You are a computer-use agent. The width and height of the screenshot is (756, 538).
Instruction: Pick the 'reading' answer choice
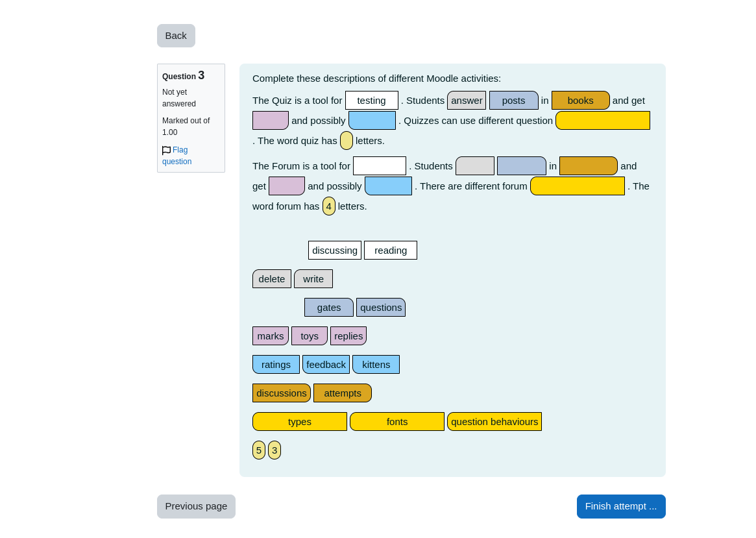point(391,251)
